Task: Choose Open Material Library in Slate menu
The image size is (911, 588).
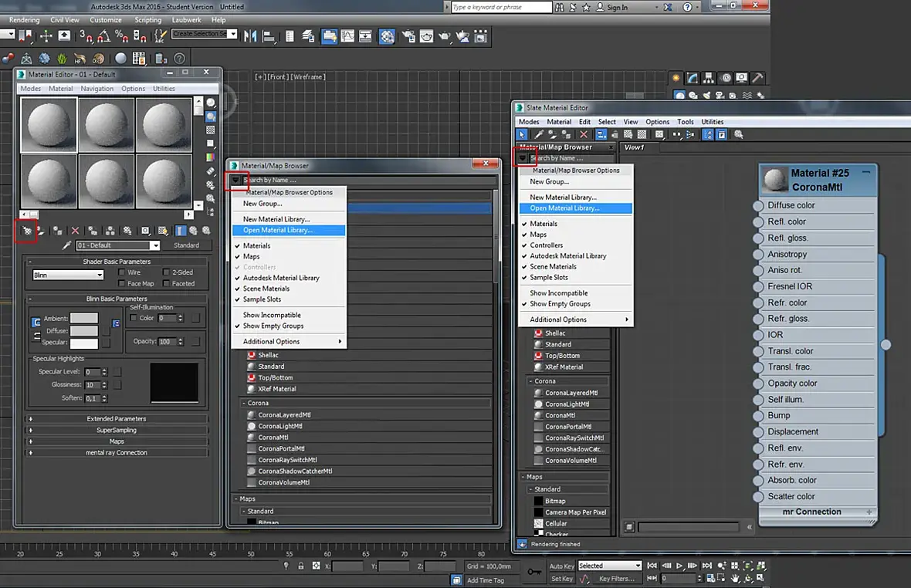Action: pyautogui.click(x=564, y=208)
